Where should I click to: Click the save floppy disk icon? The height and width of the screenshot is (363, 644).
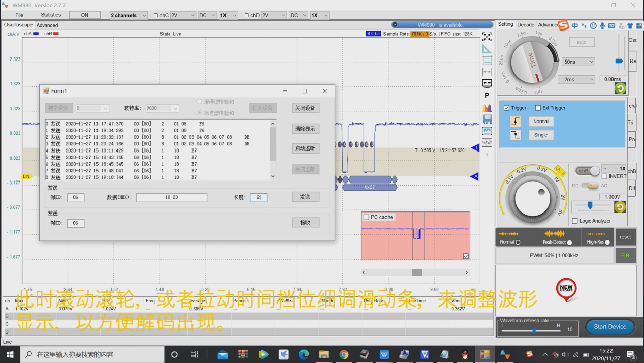487,119
